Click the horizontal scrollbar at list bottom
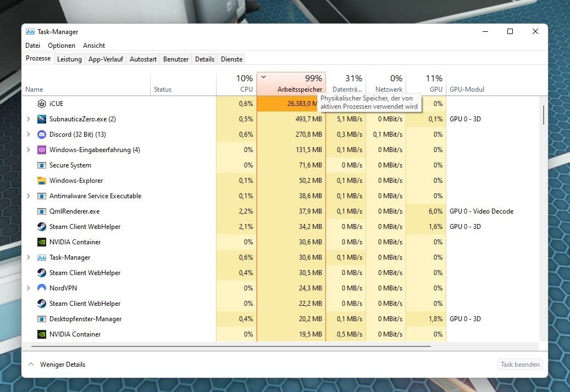This screenshot has height=392, width=570. 231,346
